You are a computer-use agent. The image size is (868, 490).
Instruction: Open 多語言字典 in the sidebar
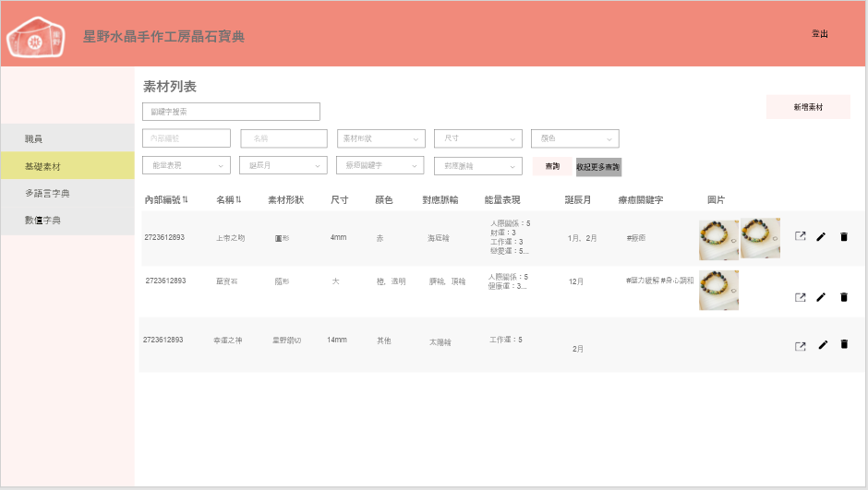click(x=47, y=194)
